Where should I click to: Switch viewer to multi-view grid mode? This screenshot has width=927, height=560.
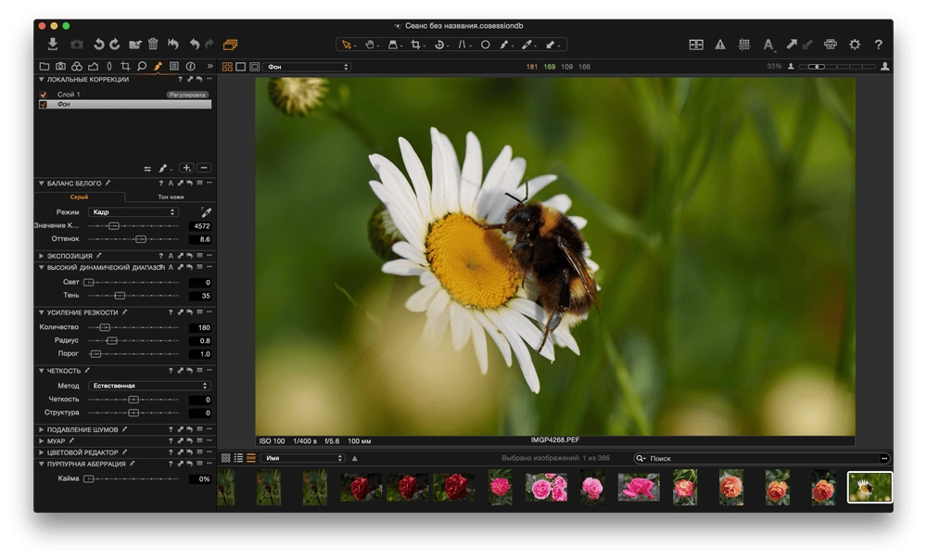tap(227, 67)
